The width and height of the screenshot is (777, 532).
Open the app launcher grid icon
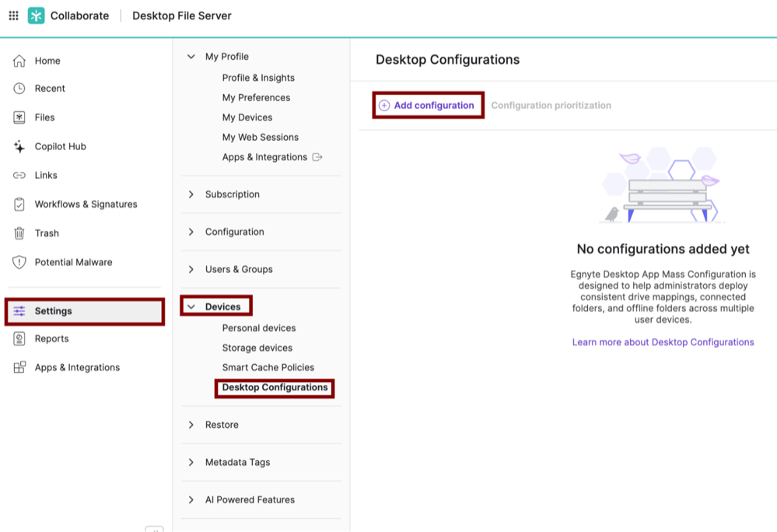[x=14, y=16]
